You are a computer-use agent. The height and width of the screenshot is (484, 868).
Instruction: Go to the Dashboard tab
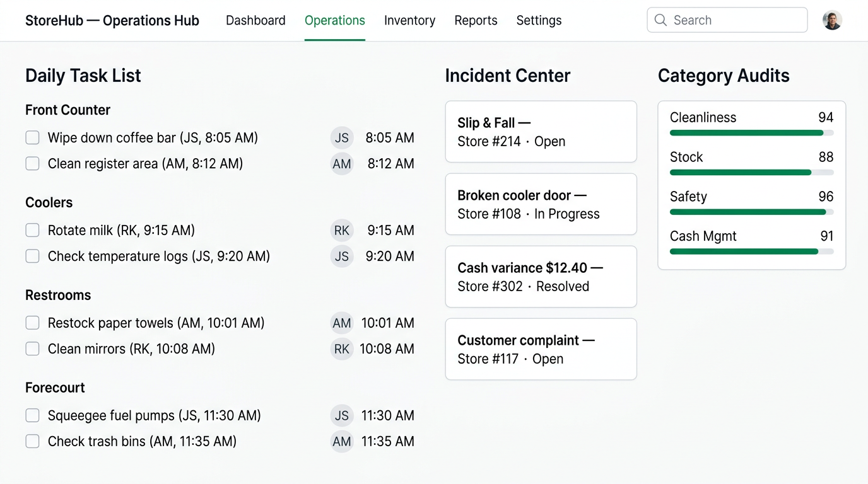[255, 20]
